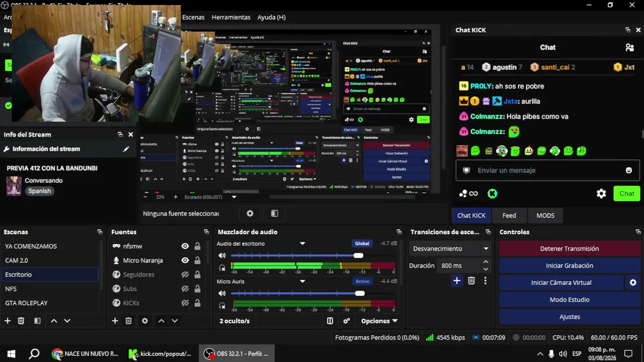Viewport: 644px width, 362px height.
Task: Remove the selected source with trash icon
Action: click(128, 321)
